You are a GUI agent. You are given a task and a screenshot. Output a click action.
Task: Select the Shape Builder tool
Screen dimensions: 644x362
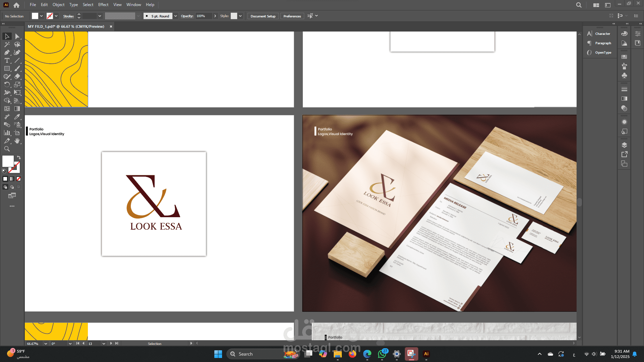(7, 101)
